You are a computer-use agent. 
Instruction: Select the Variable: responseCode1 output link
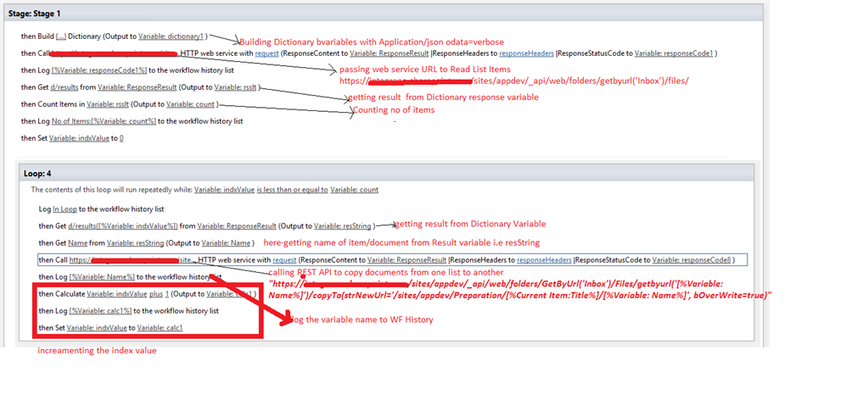pyautogui.click(x=674, y=53)
